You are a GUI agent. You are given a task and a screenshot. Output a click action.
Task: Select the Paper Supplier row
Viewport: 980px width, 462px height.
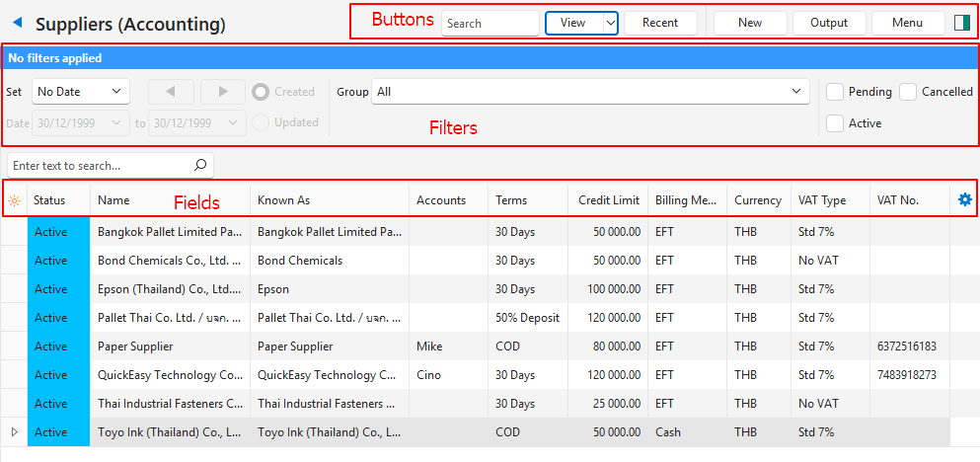(x=135, y=346)
